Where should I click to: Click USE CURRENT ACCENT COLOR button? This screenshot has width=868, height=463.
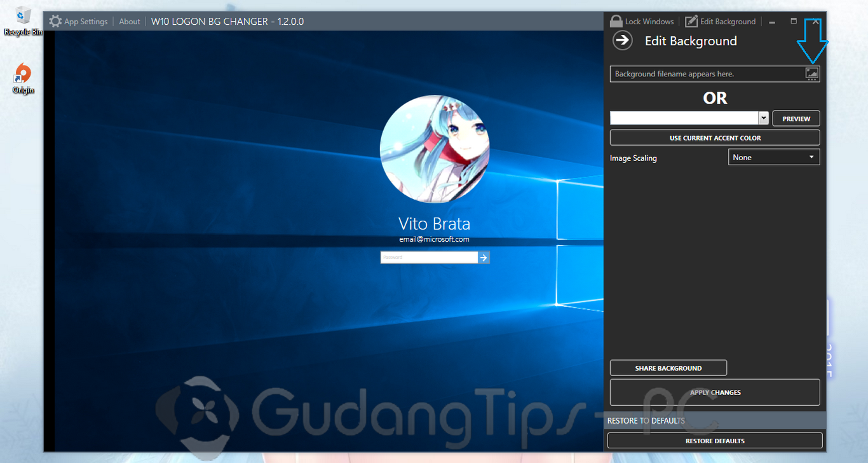(x=715, y=137)
